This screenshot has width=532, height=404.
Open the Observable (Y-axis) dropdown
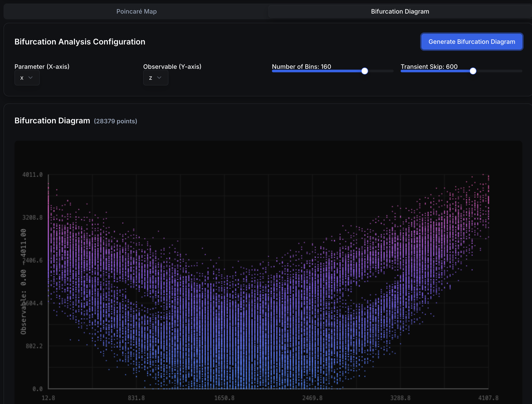155,78
